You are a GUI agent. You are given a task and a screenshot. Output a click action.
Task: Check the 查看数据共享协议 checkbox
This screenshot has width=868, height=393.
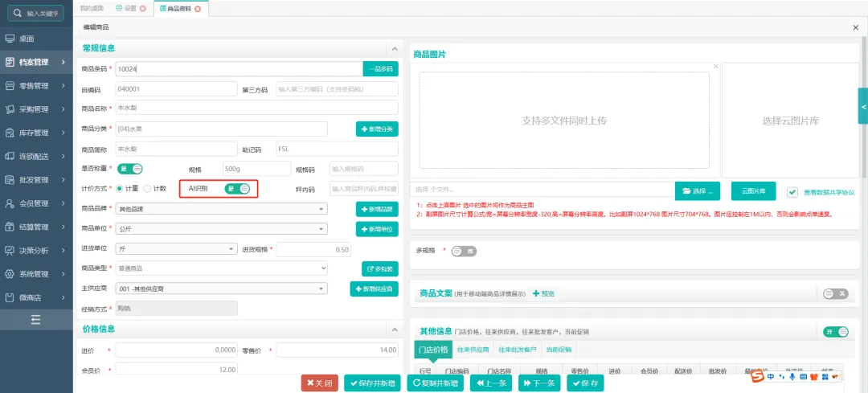pyautogui.click(x=792, y=192)
